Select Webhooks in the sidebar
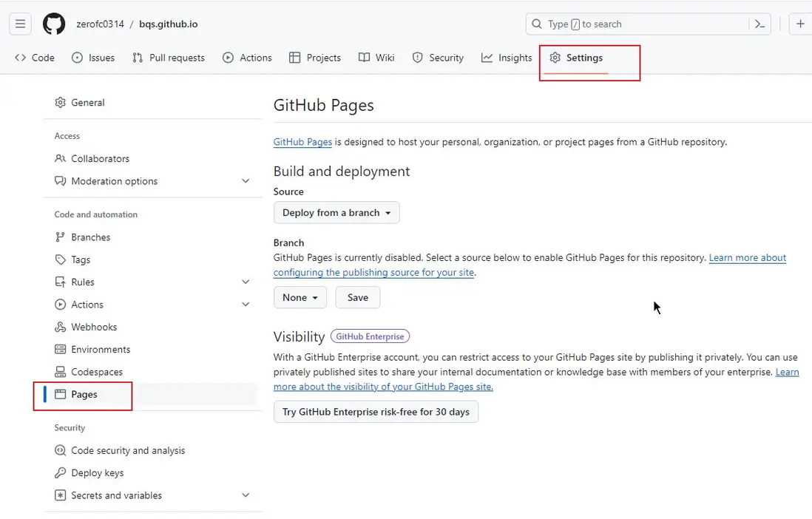 pyautogui.click(x=94, y=327)
